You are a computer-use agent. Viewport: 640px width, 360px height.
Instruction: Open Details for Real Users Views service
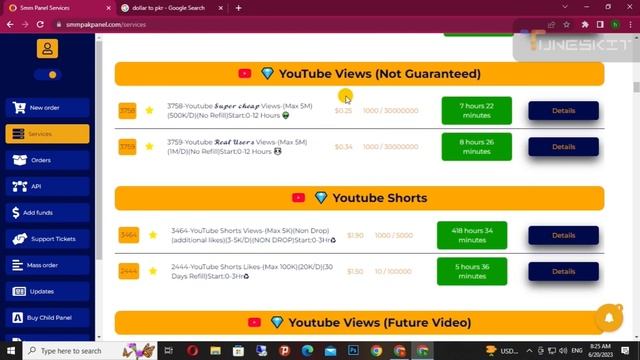click(564, 147)
